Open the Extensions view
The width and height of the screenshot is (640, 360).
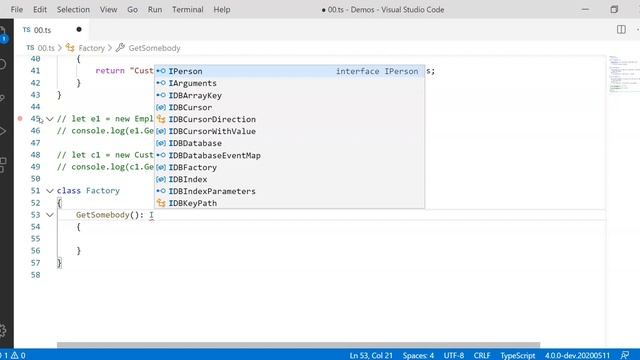tap(3, 165)
